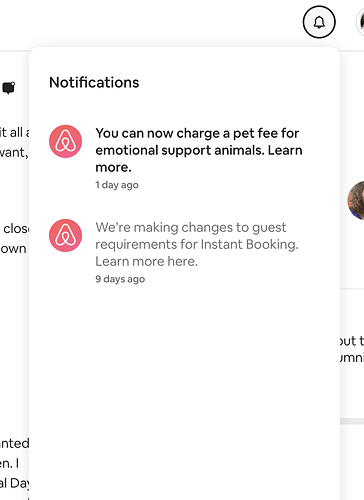This screenshot has width=364, height=500.
Task: Click the 'You can now charge' first line
Action: [197, 133]
